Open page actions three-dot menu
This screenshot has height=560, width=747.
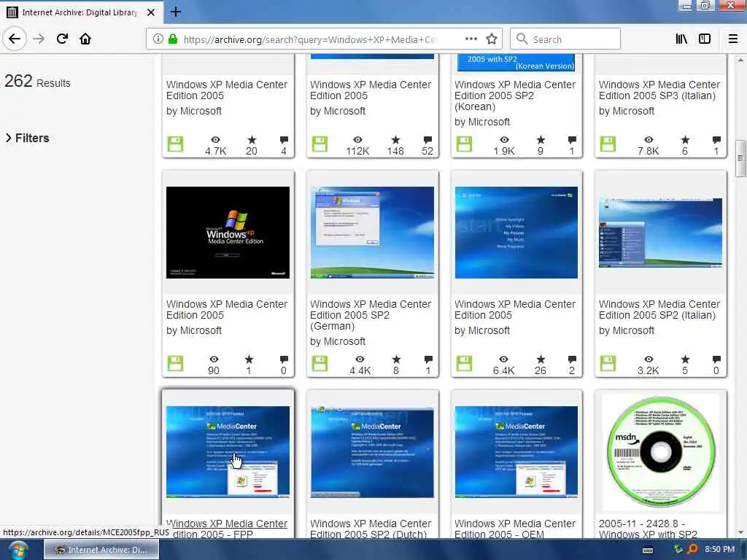tap(471, 39)
